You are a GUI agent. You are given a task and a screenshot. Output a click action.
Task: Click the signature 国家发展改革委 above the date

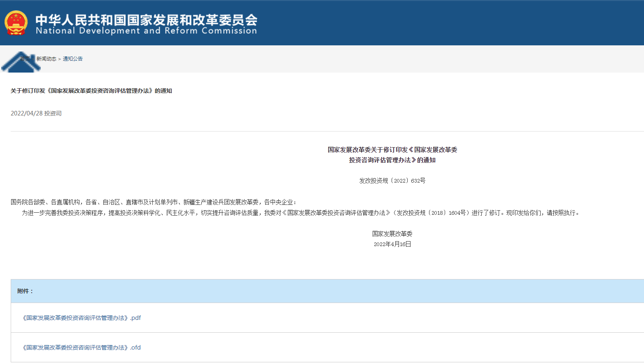392,234
